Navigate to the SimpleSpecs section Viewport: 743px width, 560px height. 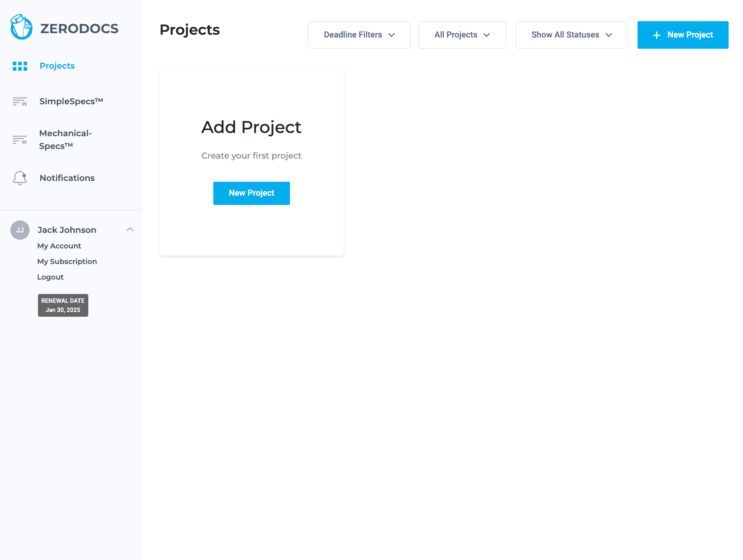point(71,101)
